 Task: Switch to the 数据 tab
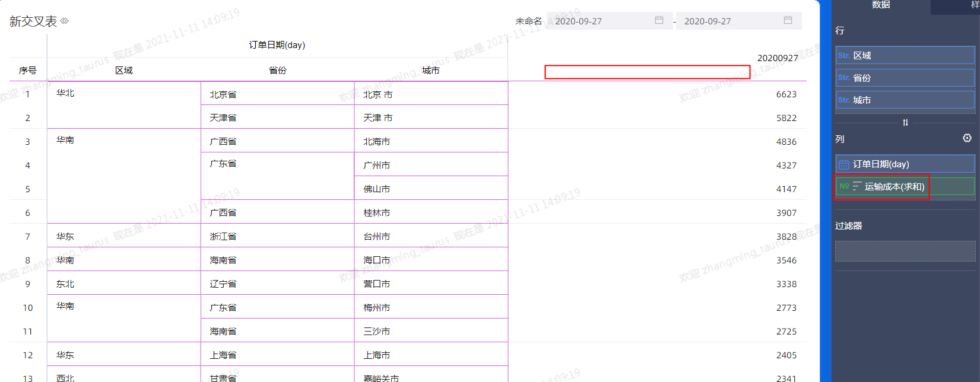(880, 5)
